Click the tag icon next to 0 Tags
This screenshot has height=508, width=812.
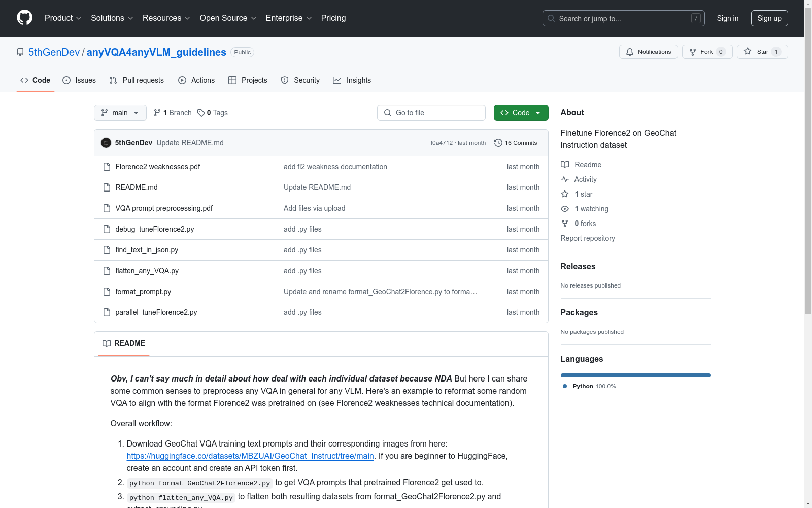(201, 113)
